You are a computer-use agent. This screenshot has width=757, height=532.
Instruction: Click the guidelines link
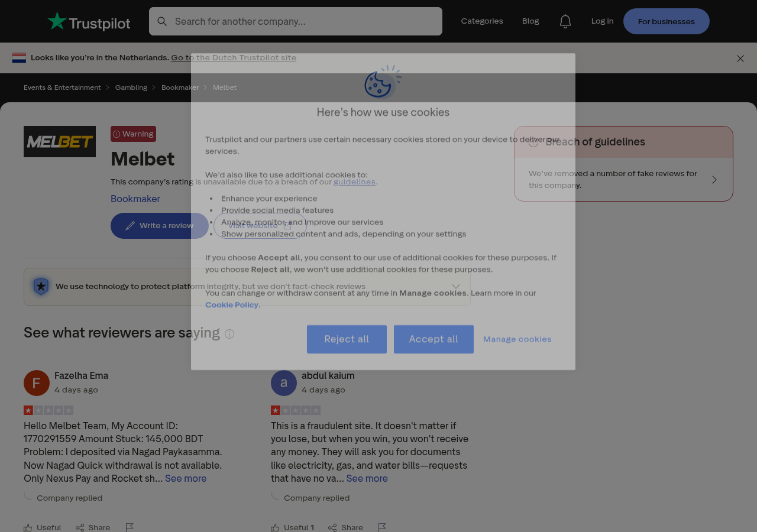tap(354, 181)
